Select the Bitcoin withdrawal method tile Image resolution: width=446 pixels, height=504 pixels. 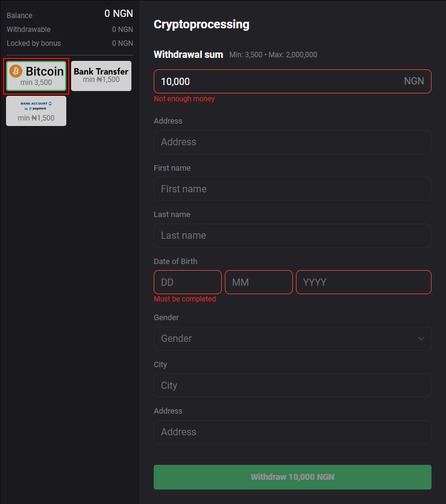[36, 76]
